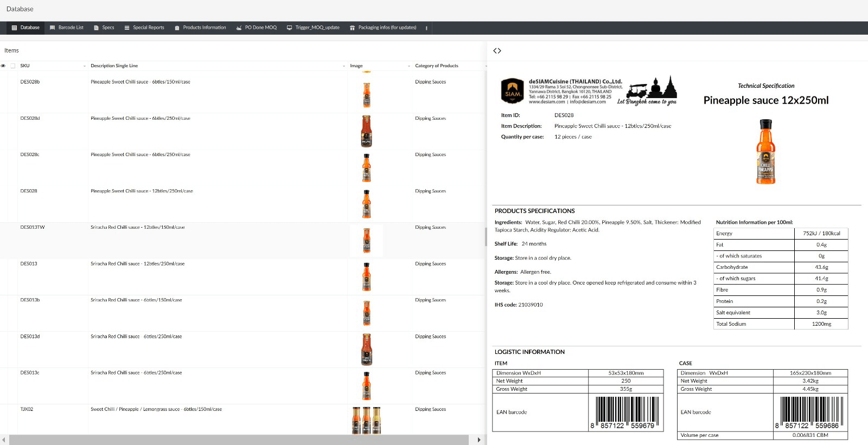
Task: Select the SKU cell DES028d
Action: [x=30, y=118]
